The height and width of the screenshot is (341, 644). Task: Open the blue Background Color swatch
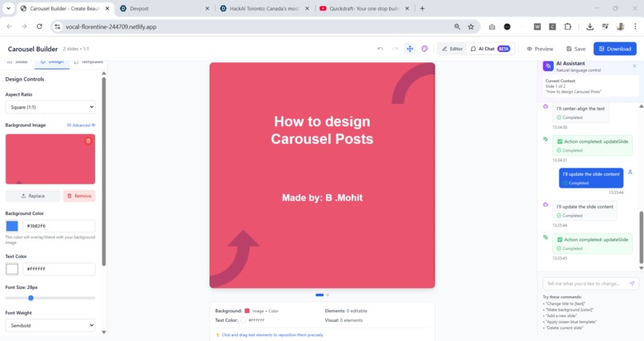[12, 226]
